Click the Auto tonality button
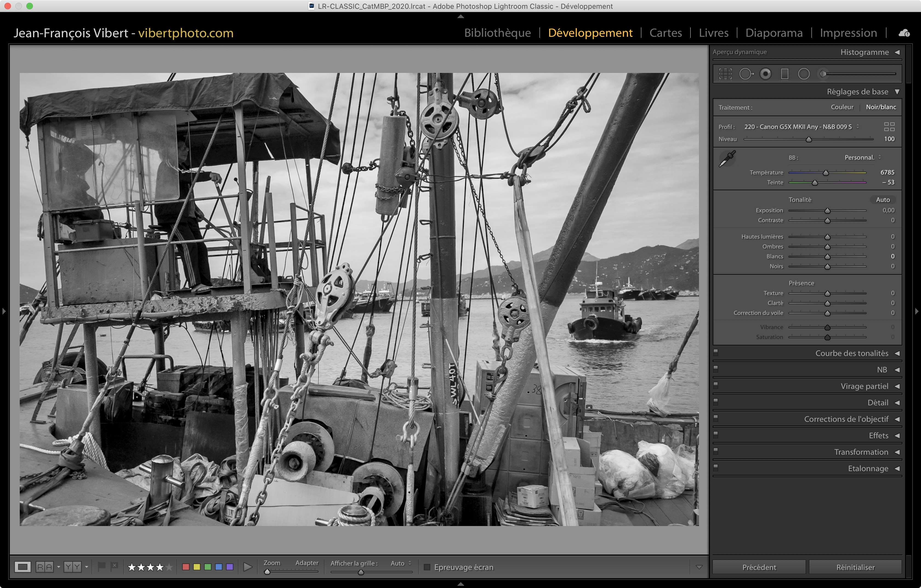This screenshot has height=588, width=921. (882, 200)
